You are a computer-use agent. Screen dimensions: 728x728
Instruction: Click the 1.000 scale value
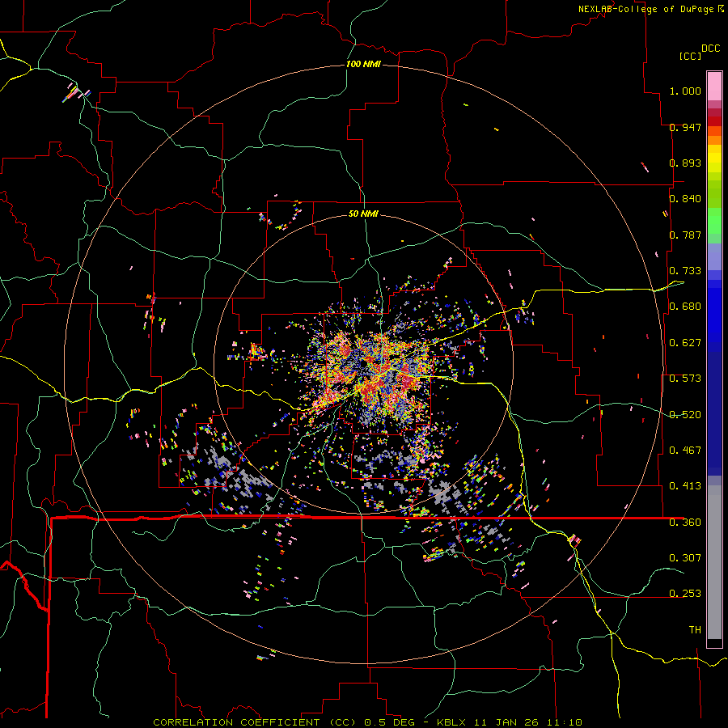685,91
